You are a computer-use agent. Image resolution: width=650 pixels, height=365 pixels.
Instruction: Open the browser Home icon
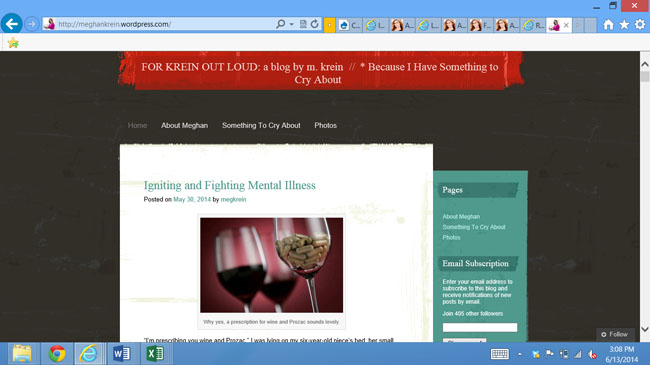coord(608,24)
